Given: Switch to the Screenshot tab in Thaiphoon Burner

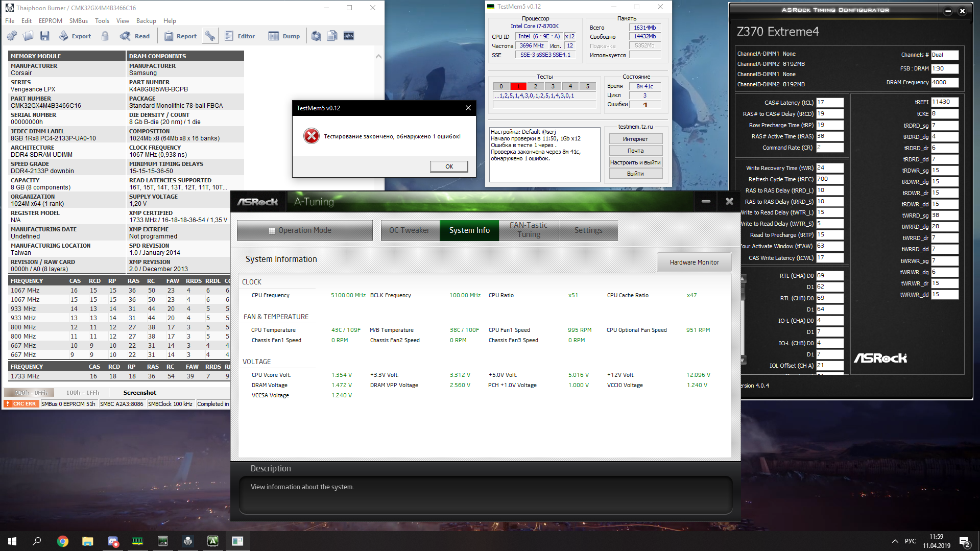Looking at the screenshot, I should pyautogui.click(x=140, y=393).
